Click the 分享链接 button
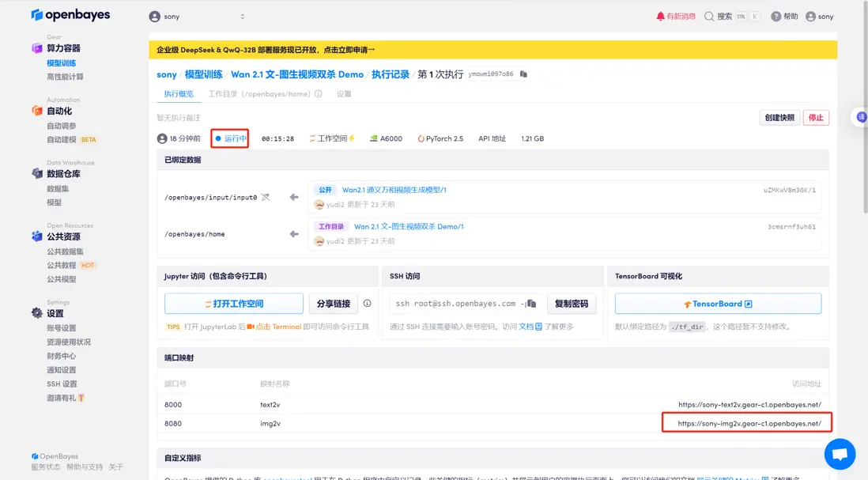 334,304
